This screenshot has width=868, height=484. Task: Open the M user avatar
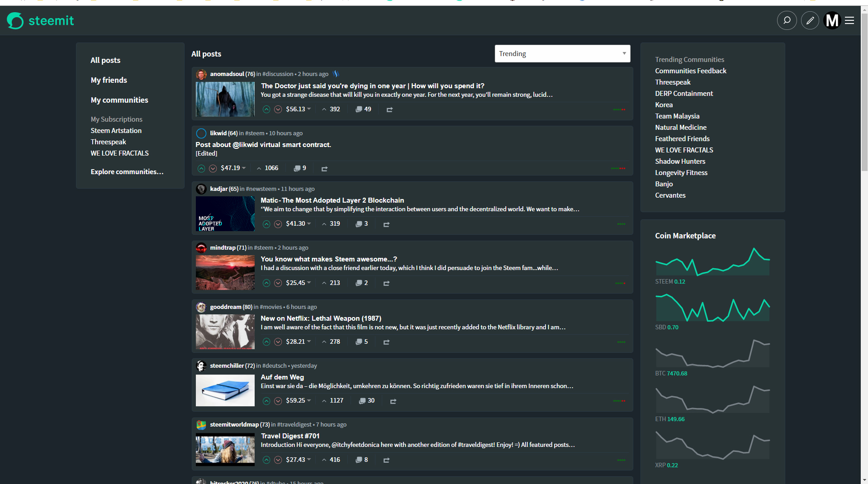pyautogui.click(x=832, y=20)
